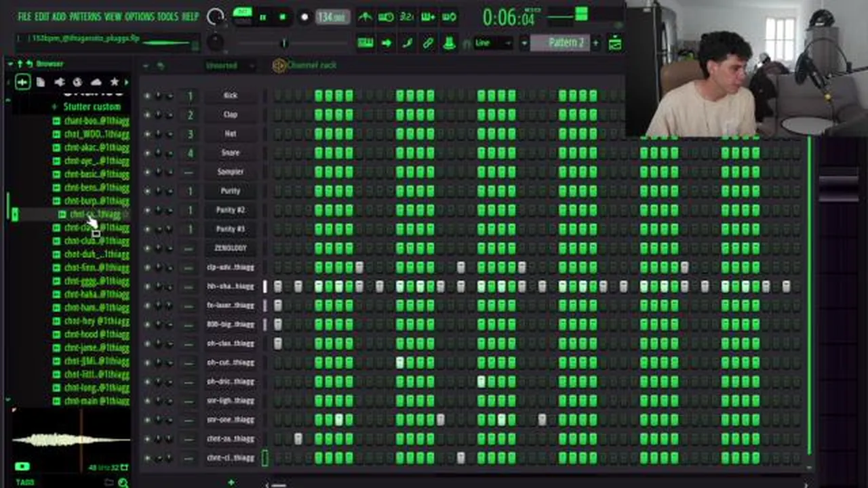Select the browser cloud tab icon
This screenshot has height=488, width=868.
pyautogui.click(x=96, y=82)
